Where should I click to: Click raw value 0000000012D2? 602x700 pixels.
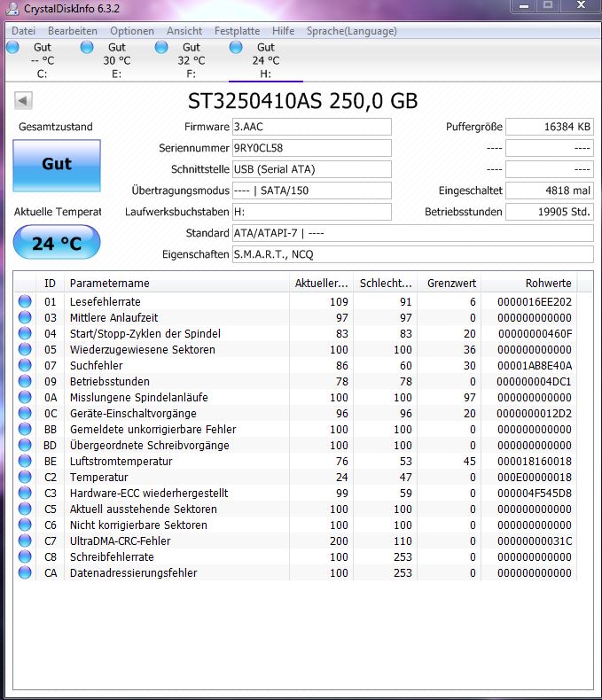534,414
